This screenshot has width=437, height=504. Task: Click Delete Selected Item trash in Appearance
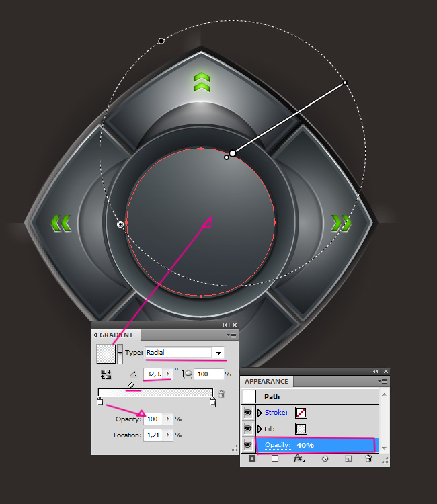(368, 459)
